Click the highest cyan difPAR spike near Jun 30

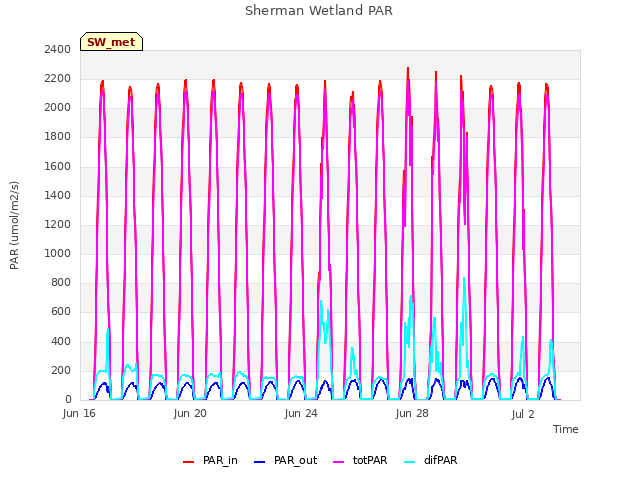464,280
